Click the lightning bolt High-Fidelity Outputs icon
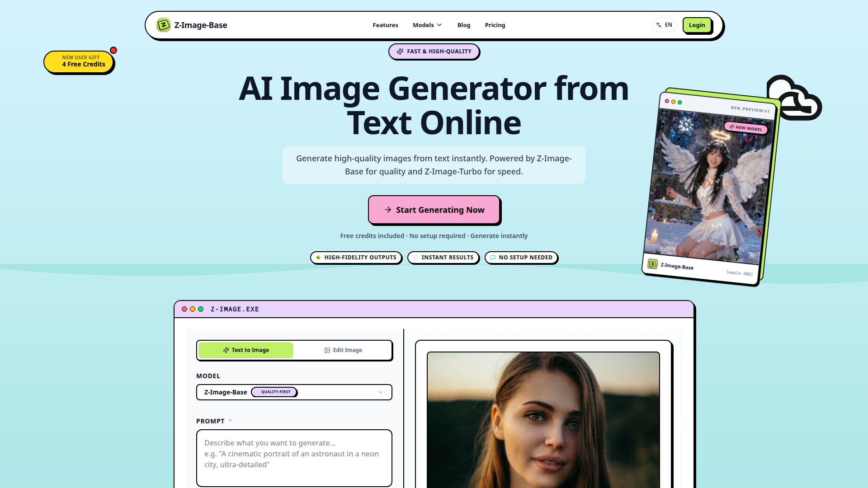 (x=318, y=258)
